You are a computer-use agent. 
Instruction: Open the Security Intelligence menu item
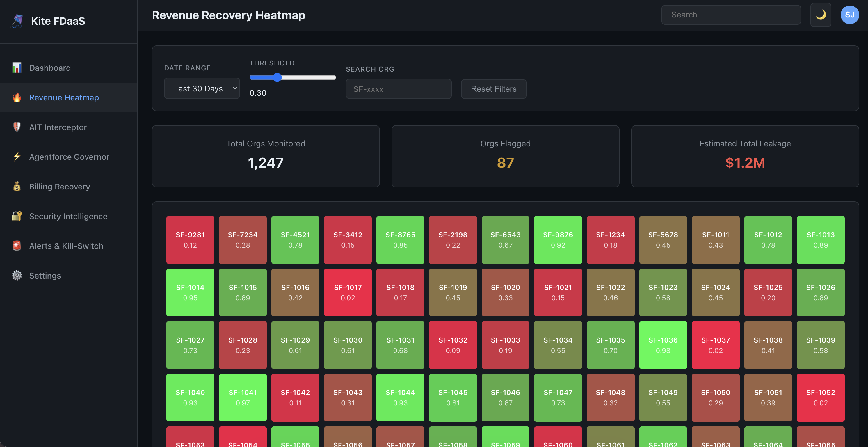pos(68,216)
